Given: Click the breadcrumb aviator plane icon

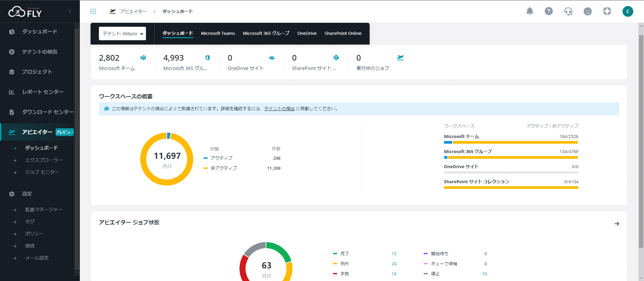Looking at the screenshot, I should 113,11.
